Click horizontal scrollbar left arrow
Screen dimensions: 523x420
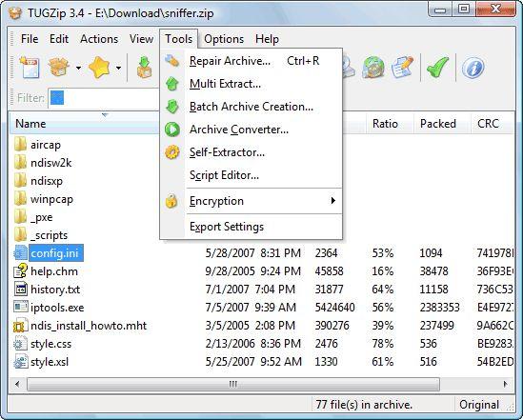(x=17, y=384)
